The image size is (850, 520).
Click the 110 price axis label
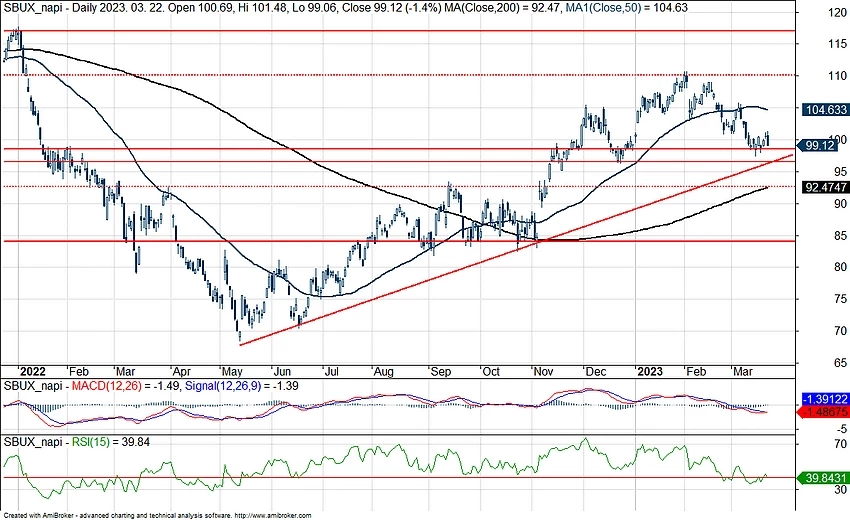point(838,76)
